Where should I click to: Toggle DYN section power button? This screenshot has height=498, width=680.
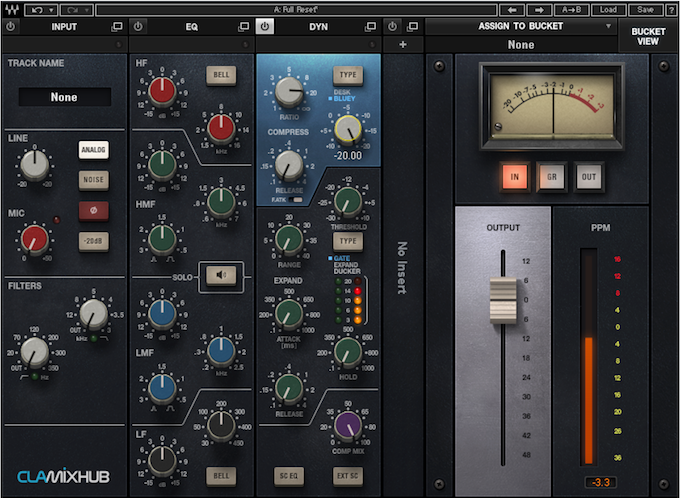coord(265,27)
